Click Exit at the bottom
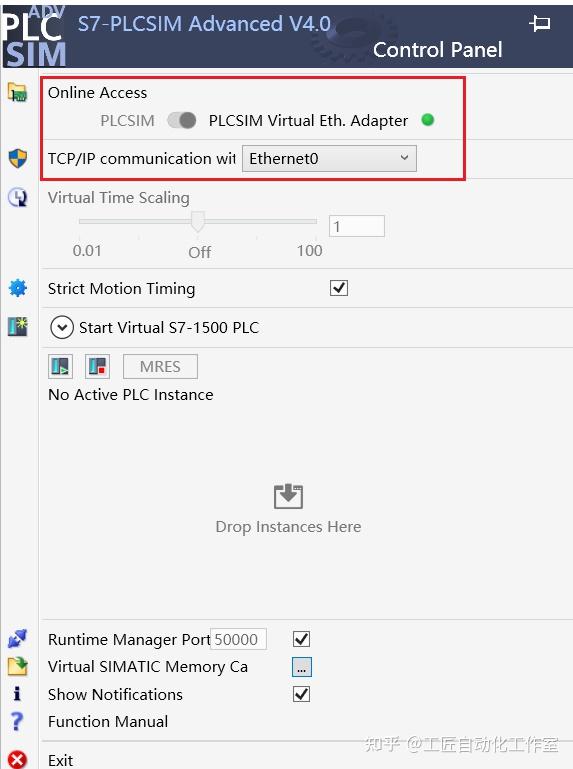The width and height of the screenshot is (573, 769). pos(60,760)
